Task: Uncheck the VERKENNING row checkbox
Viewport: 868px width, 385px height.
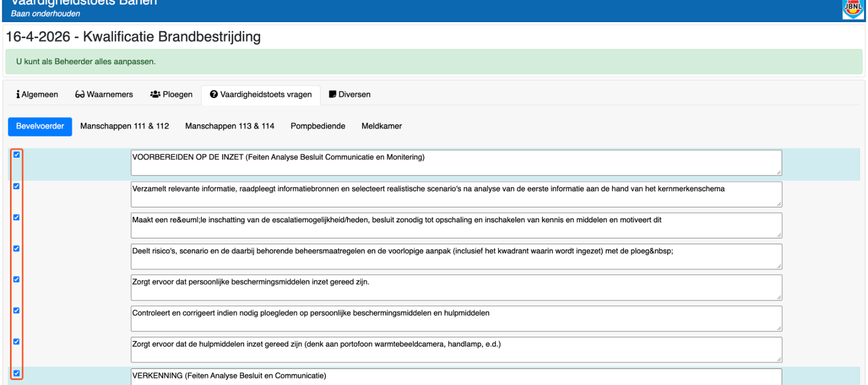Action: tap(17, 373)
